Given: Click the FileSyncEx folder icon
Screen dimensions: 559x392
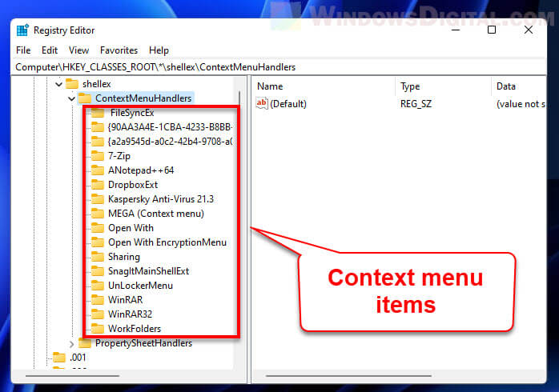Looking at the screenshot, I should click(x=98, y=113).
